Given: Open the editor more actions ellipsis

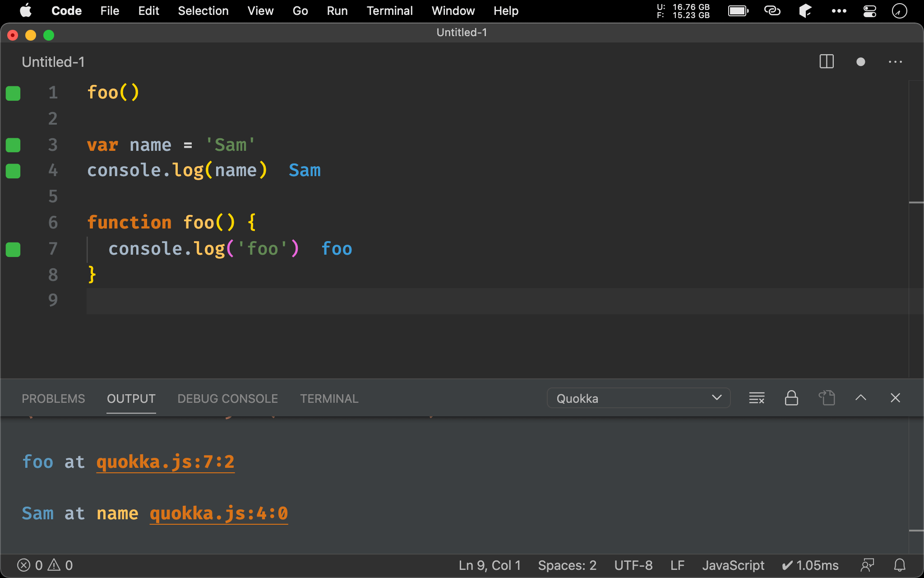Looking at the screenshot, I should tap(895, 62).
